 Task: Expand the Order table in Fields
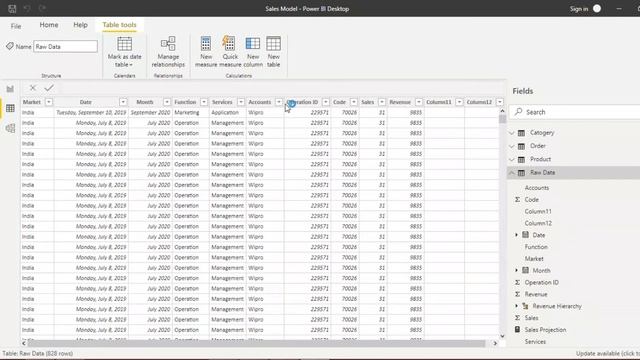click(511, 146)
